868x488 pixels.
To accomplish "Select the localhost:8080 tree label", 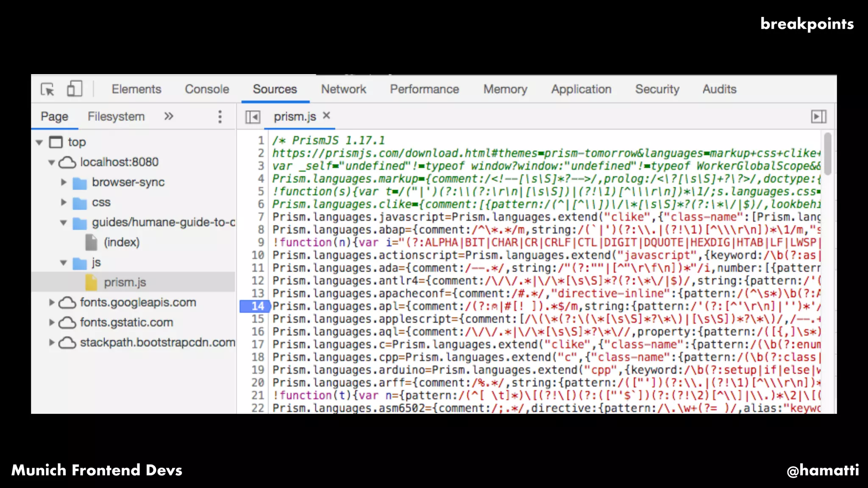I will point(119,162).
